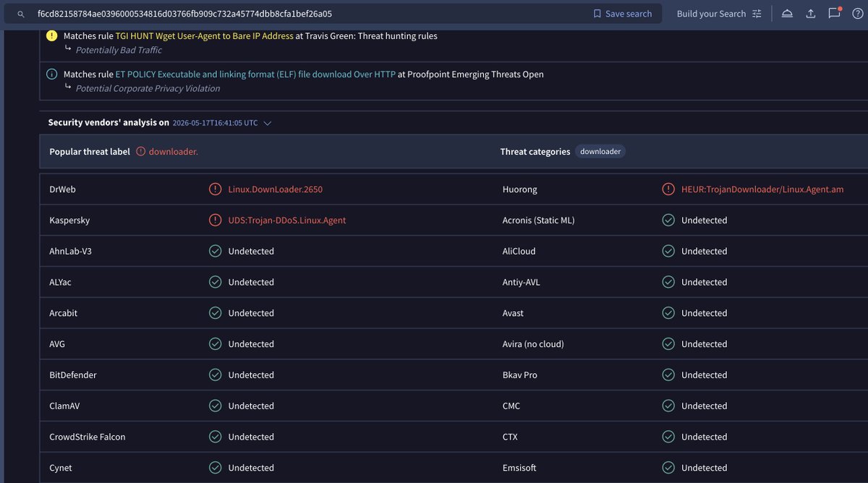Click Potential Corporate Privacy Violation text

coord(148,88)
